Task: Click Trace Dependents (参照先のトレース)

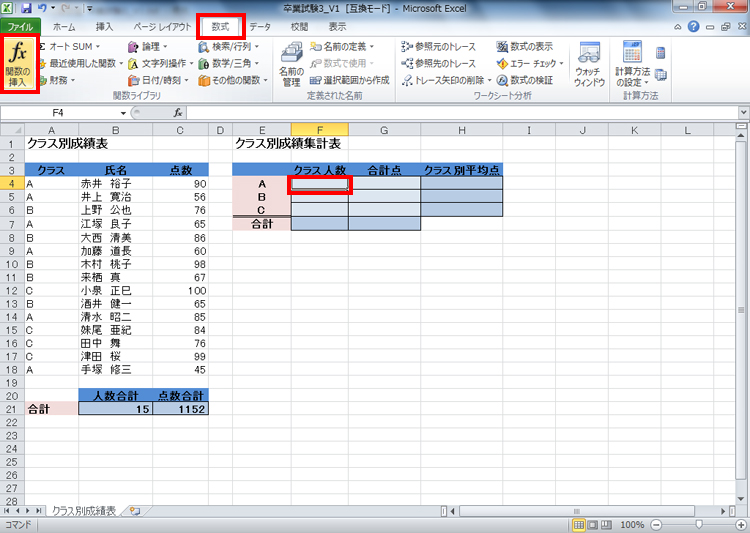Action: [x=439, y=63]
